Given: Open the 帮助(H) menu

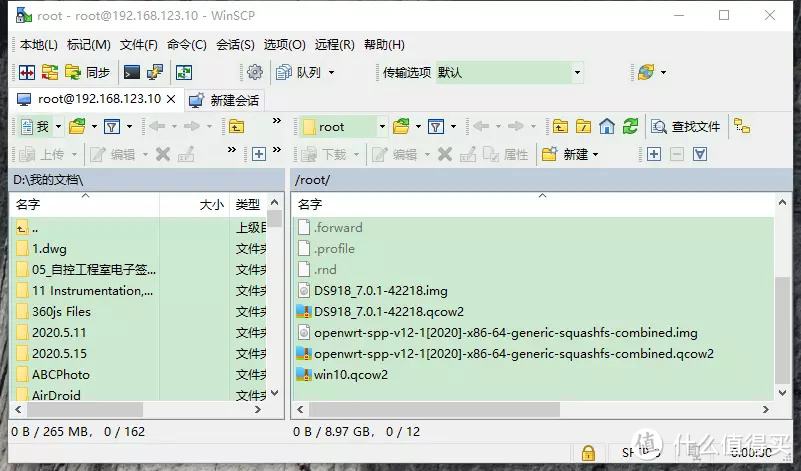Looking at the screenshot, I should click(x=384, y=45).
